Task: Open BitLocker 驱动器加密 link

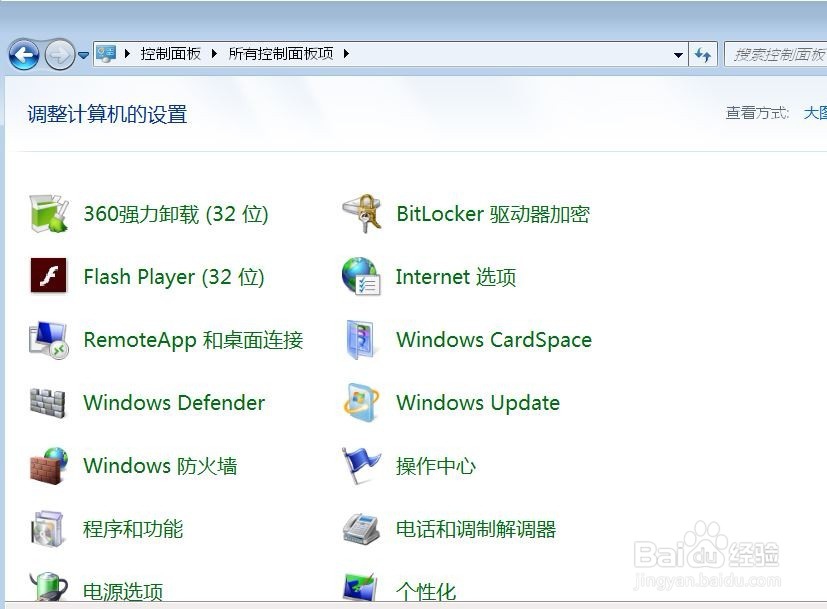Action: coord(493,214)
